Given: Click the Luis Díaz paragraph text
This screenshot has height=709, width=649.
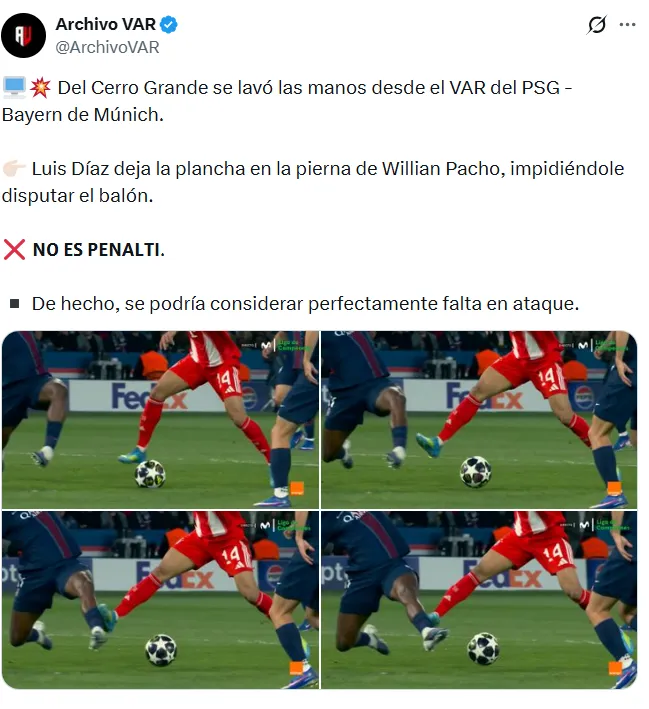Looking at the screenshot, I should pyautogui.click(x=313, y=182).
